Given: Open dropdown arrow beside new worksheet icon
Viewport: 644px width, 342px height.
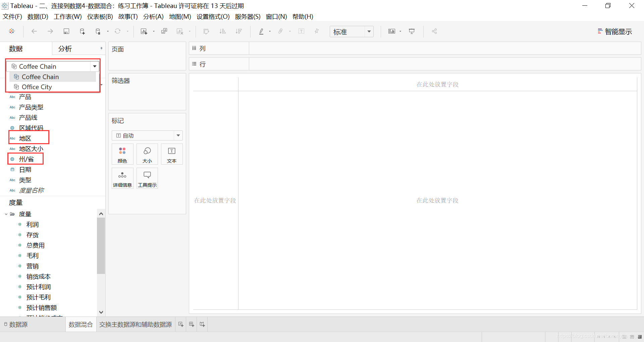Looking at the screenshot, I should [x=154, y=31].
